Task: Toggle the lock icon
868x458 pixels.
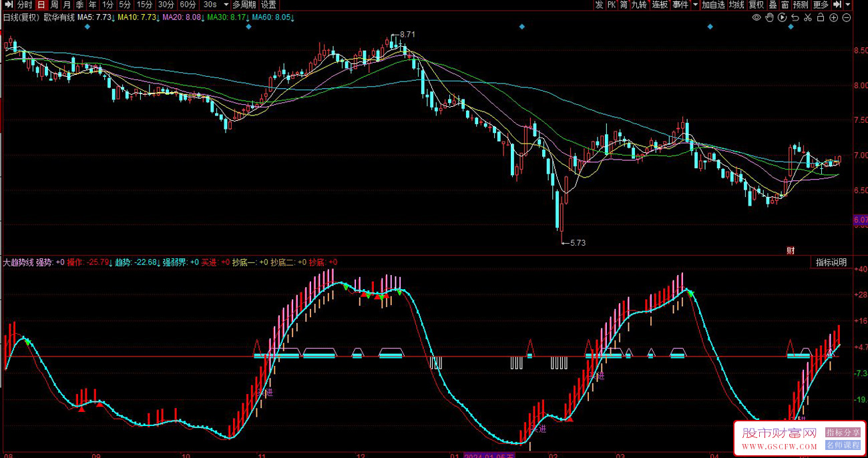Action: [821, 18]
